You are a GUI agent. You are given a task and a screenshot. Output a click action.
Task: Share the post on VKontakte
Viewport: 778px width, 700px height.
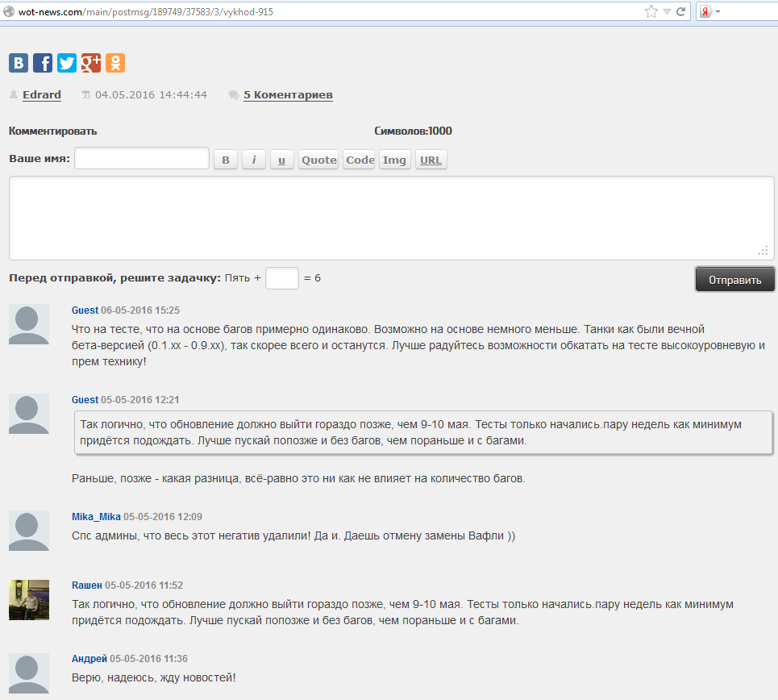[19, 63]
